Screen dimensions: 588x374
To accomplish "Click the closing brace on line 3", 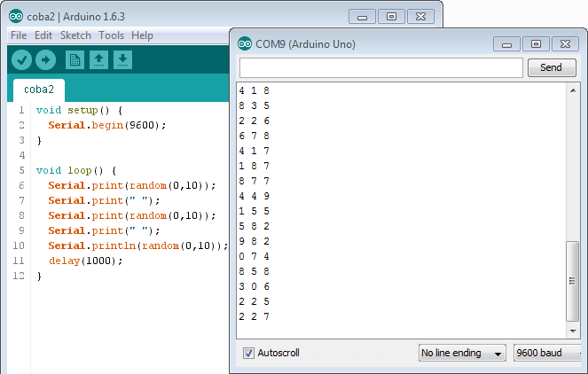I will 39,141.
